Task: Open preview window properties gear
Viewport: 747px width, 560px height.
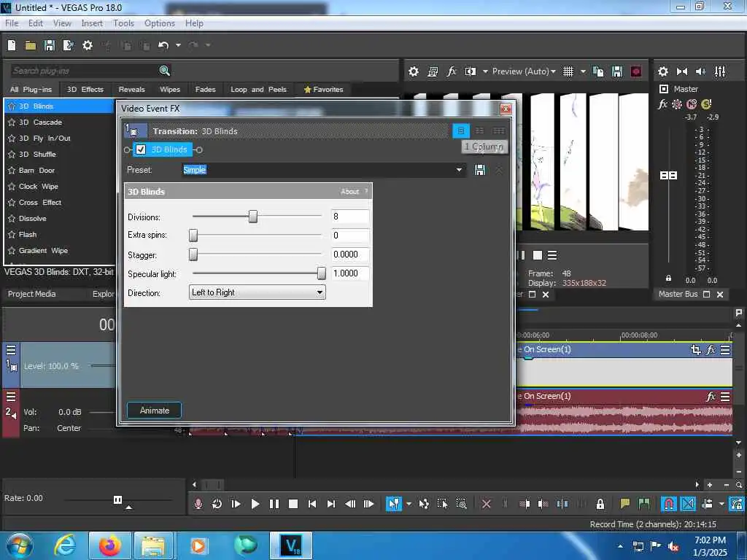Action: point(414,71)
